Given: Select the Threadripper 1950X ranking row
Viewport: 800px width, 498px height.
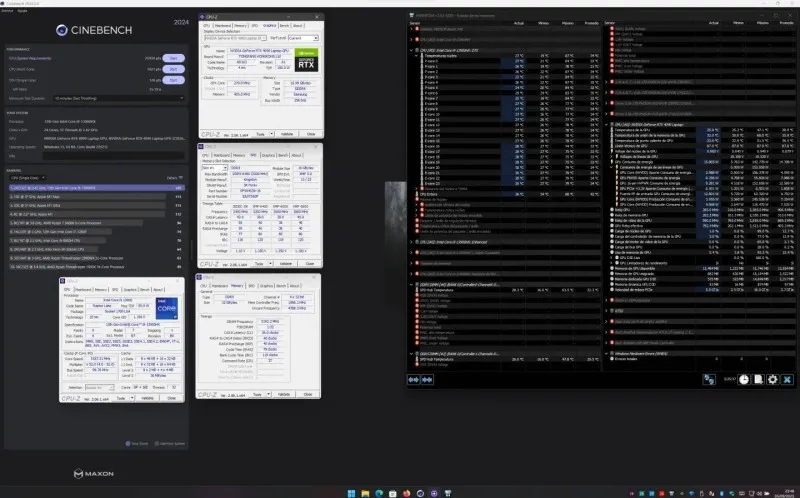Looking at the screenshot, I should [97, 266].
